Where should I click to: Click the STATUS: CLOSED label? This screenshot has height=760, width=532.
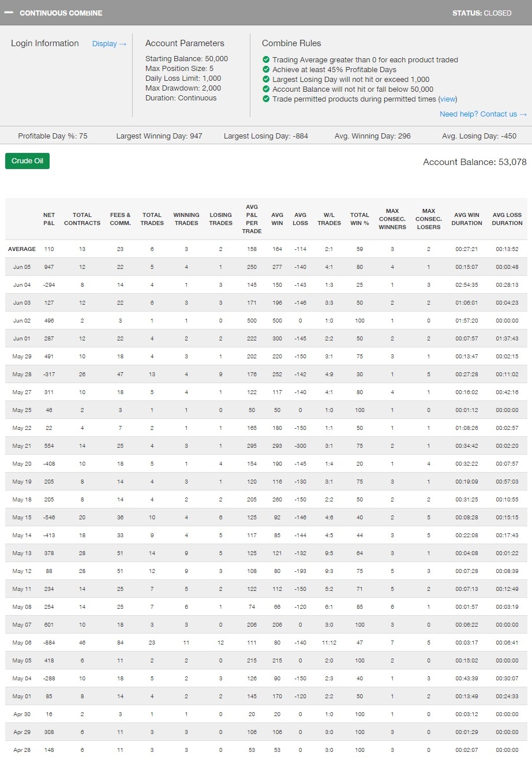[481, 13]
